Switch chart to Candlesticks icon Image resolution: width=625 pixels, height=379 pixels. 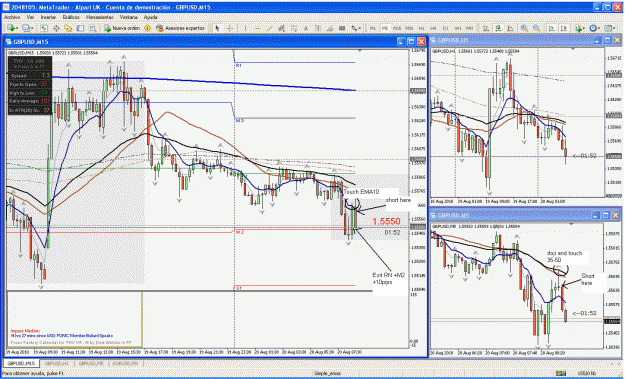(x=498, y=28)
